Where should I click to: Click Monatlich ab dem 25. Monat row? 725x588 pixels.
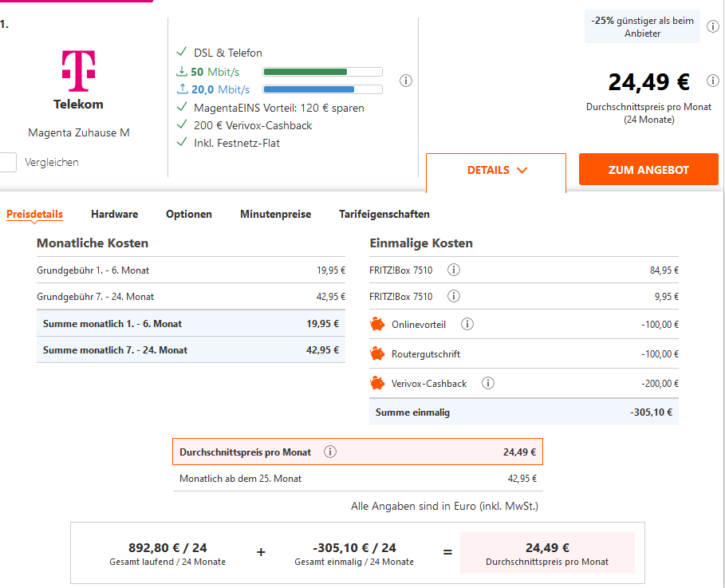coord(358,479)
